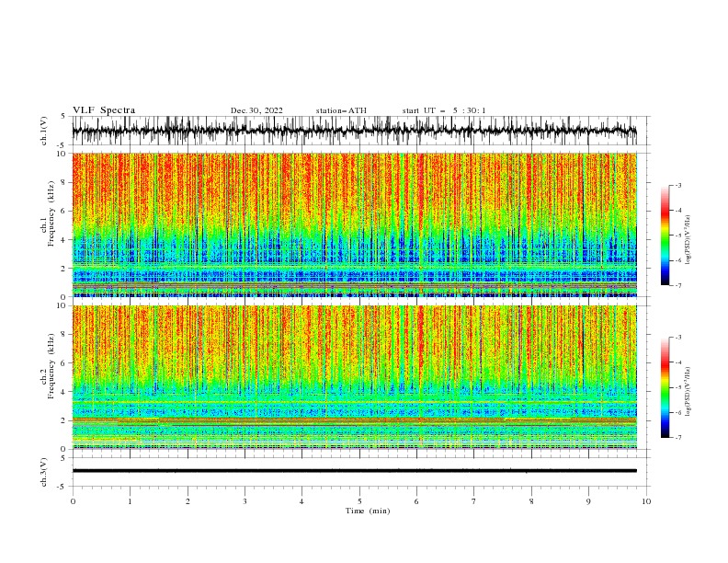Click time axis tick label "9"
This screenshot has width=728, height=563.
coord(588,501)
